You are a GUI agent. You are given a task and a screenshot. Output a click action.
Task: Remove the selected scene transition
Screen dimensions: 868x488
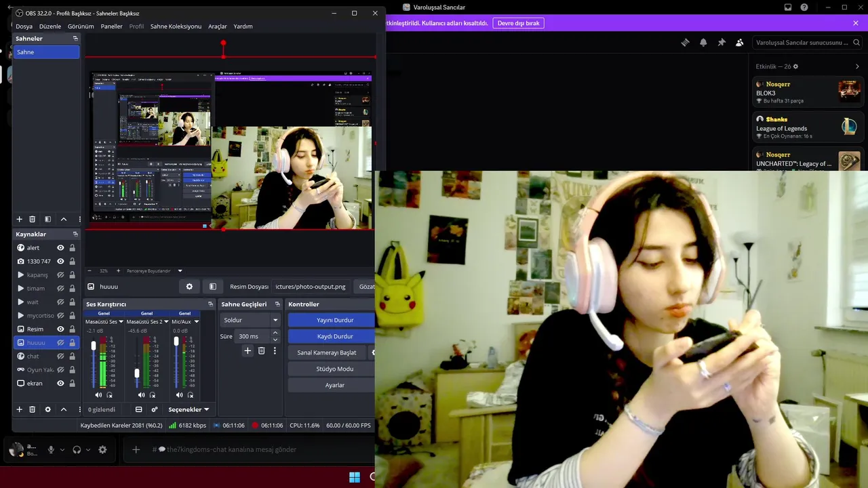point(261,350)
